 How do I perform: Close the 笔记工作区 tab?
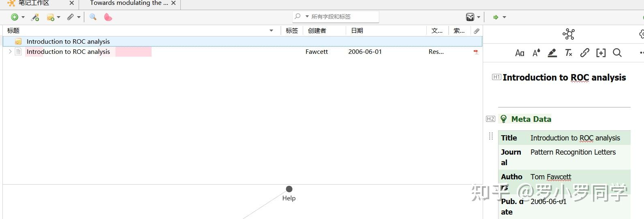72,3
